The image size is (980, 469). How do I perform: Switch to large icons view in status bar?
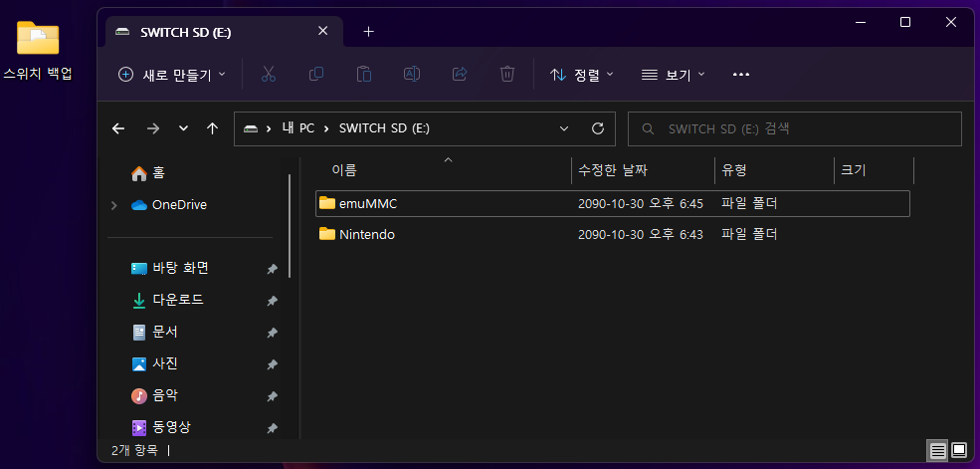click(959, 450)
